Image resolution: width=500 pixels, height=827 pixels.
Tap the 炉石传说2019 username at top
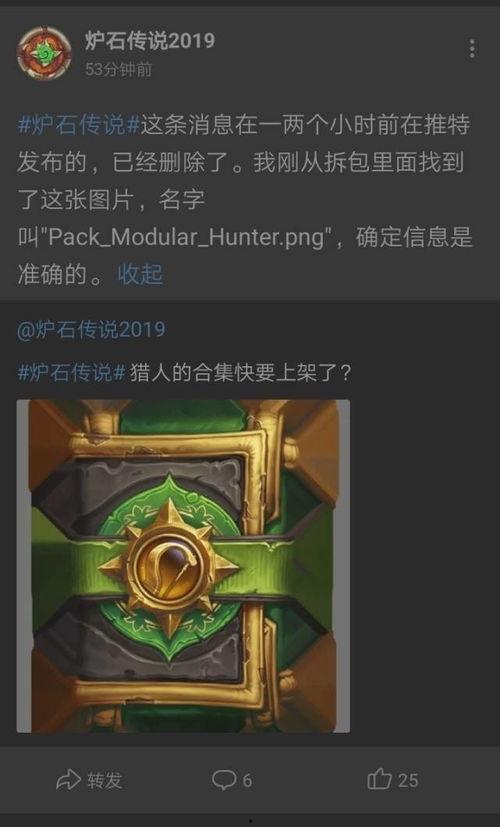[x=150, y=41]
